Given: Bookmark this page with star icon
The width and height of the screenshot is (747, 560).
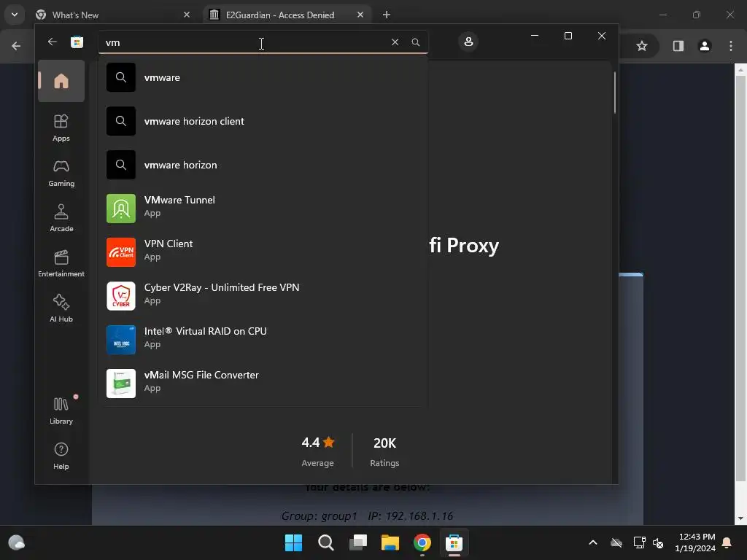Looking at the screenshot, I should click(642, 46).
